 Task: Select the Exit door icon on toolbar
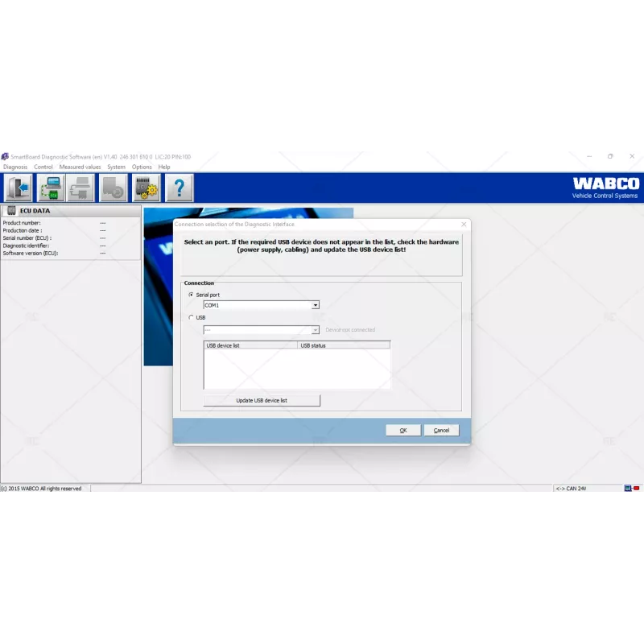[18, 187]
